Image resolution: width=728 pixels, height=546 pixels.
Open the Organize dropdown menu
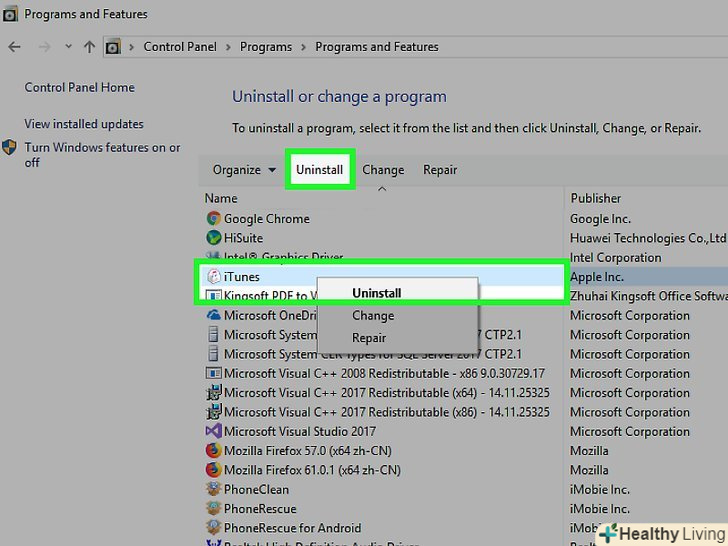[x=244, y=170]
